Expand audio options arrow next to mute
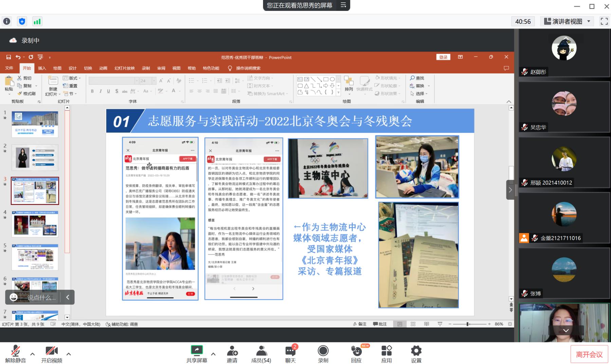 (33, 354)
